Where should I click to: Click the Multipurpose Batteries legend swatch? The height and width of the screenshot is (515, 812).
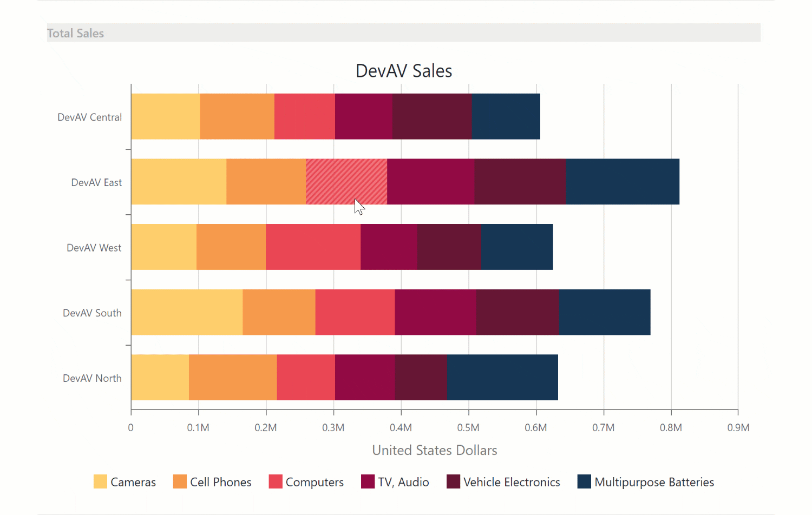(x=584, y=481)
